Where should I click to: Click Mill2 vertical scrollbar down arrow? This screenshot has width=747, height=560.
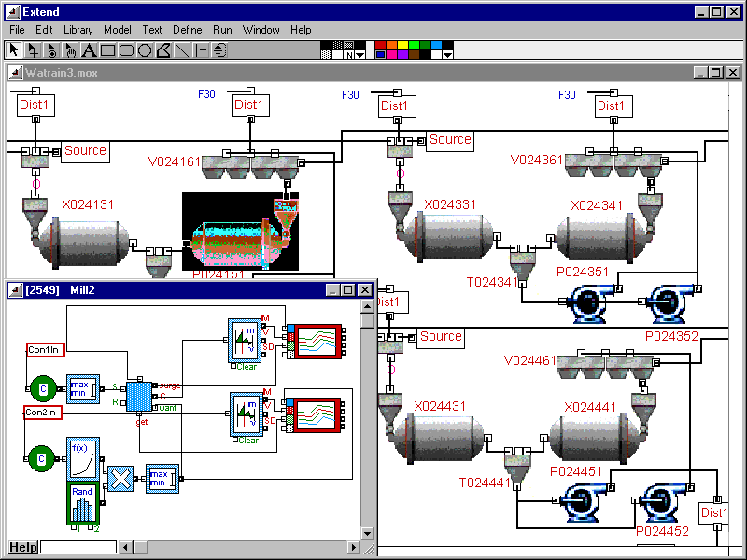pos(367,533)
